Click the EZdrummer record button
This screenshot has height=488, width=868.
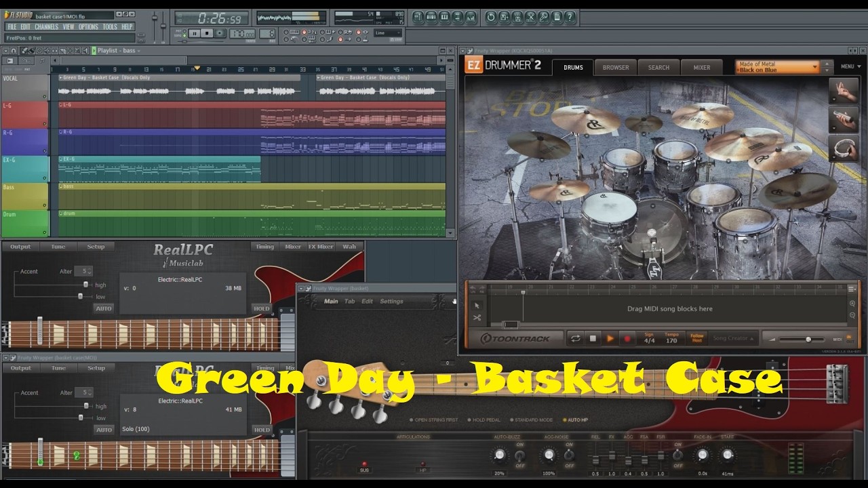[x=627, y=338]
